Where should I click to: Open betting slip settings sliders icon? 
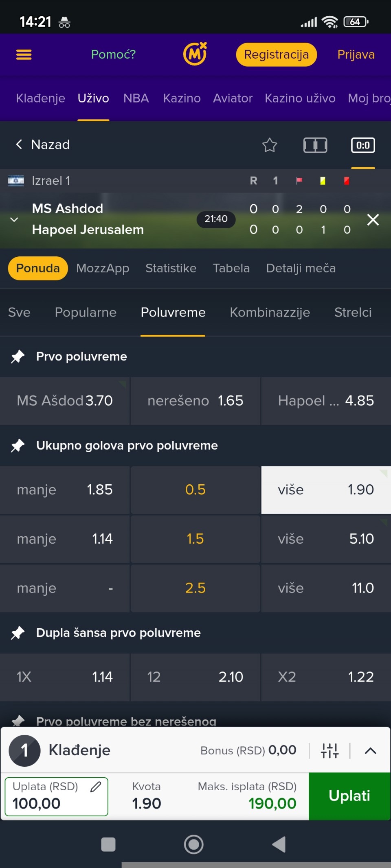click(329, 750)
